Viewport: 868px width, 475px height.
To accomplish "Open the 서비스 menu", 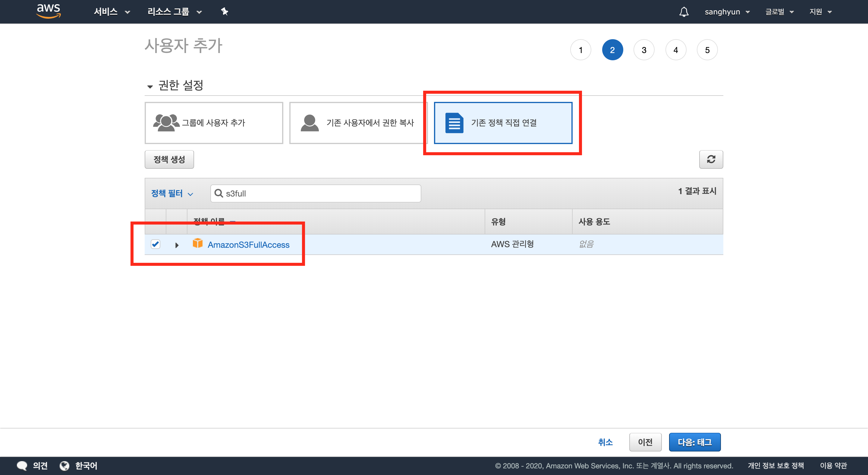I will (112, 12).
